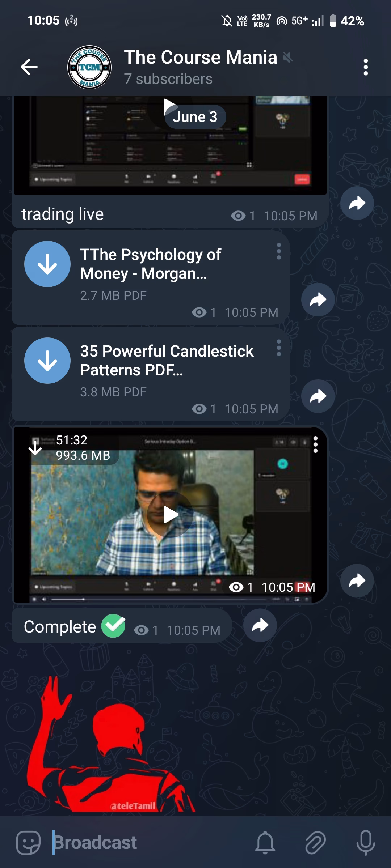Open the emoji sticker picker

click(28, 842)
